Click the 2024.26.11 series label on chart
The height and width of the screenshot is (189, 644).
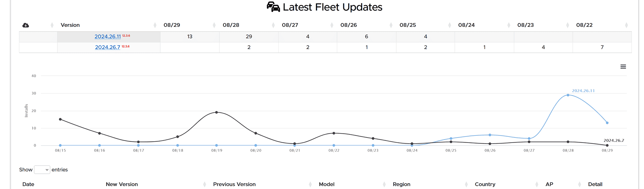pyautogui.click(x=583, y=91)
